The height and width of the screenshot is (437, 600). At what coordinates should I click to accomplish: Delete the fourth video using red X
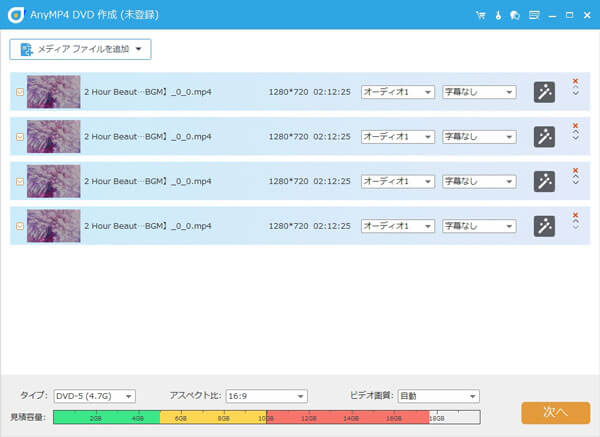[x=575, y=216]
